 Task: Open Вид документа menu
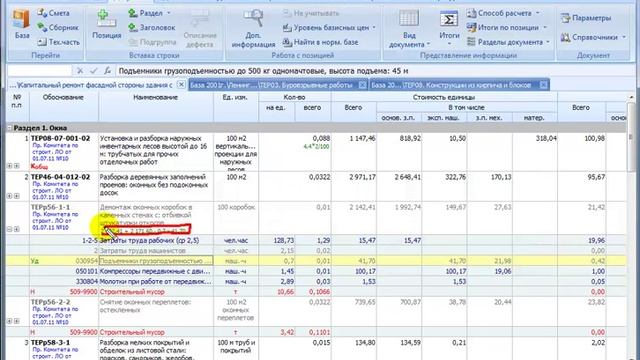coord(409,29)
